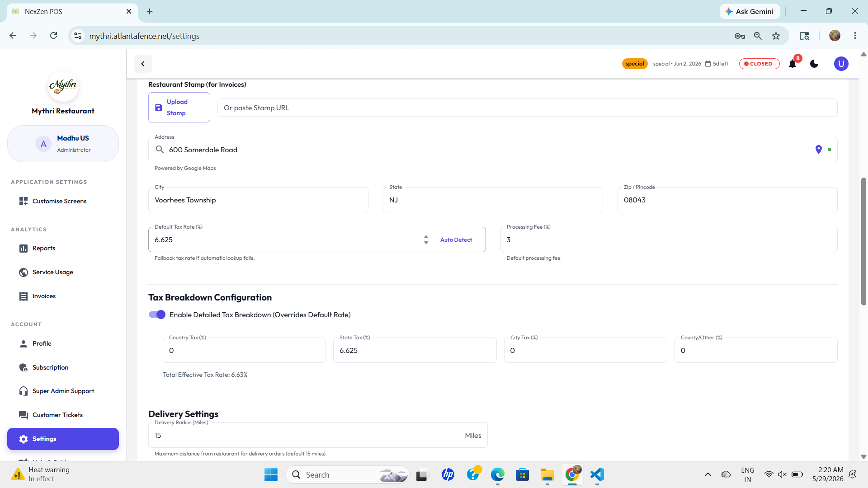
Task: Open File Explorer from taskbar
Action: (x=547, y=474)
